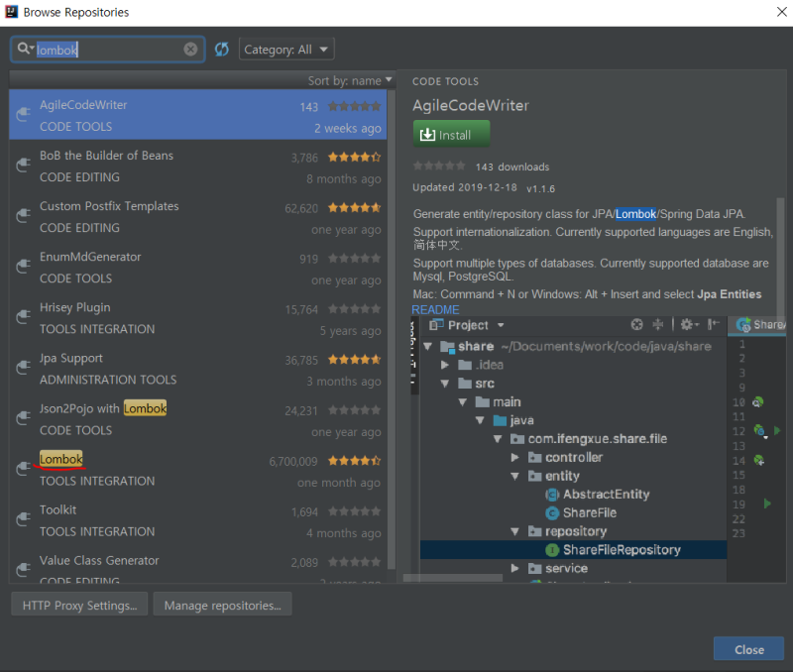Select the Hrisey Plugin entry

point(198,317)
